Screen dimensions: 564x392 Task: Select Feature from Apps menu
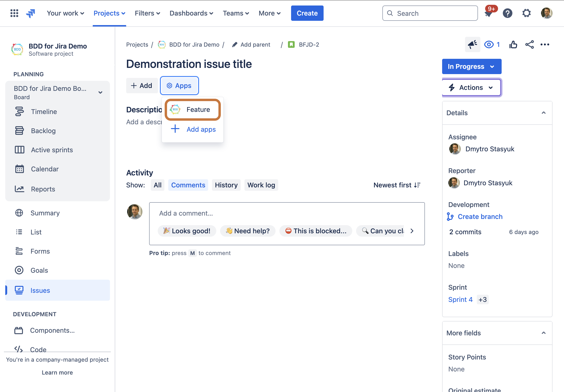coord(193,109)
